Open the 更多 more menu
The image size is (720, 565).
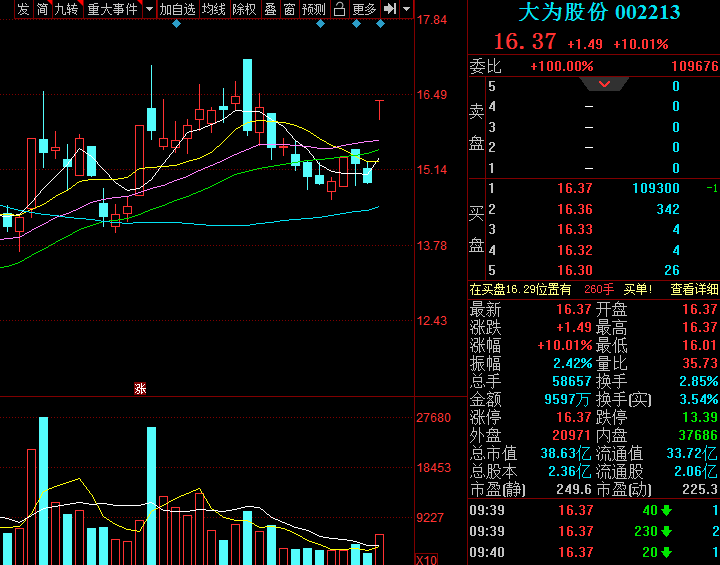pyautogui.click(x=364, y=9)
